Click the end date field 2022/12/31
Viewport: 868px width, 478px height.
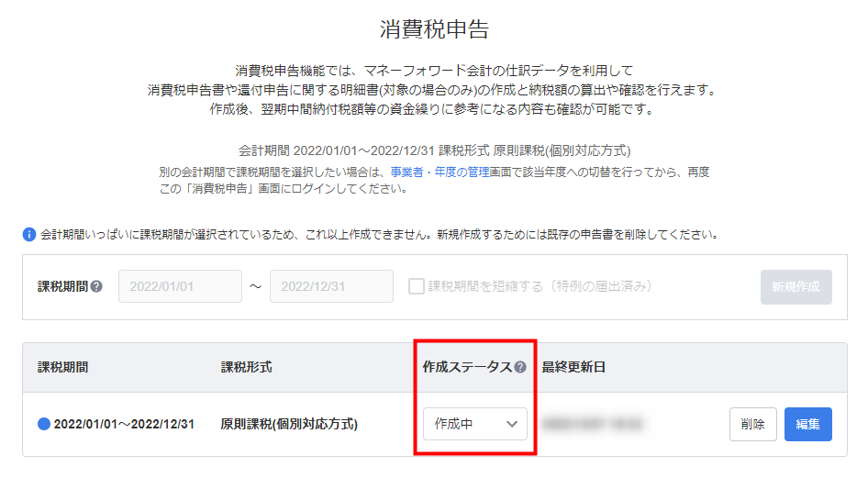point(331,286)
